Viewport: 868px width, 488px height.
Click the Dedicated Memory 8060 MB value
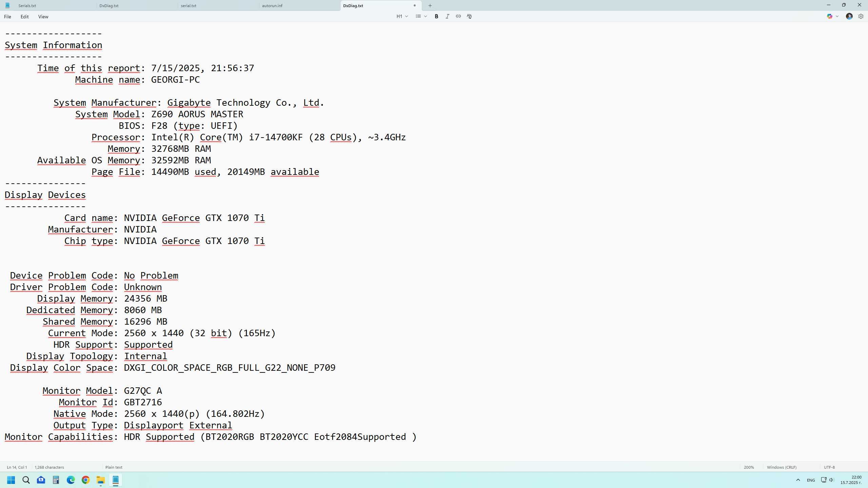[143, 310]
